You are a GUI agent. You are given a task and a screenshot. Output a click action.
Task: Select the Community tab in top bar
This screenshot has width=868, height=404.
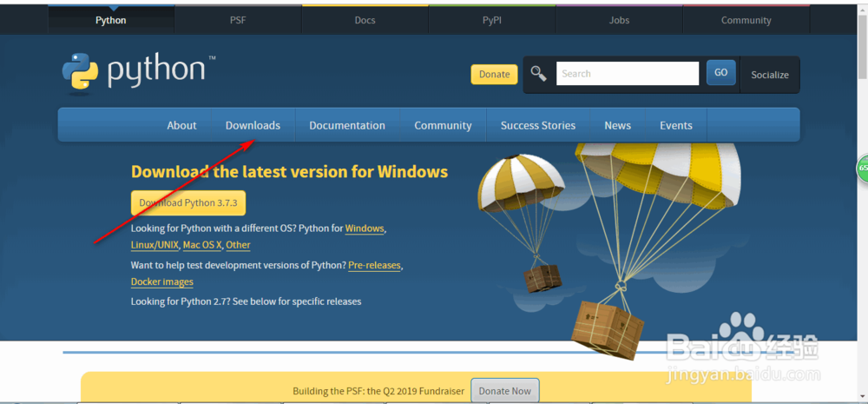coord(746,20)
